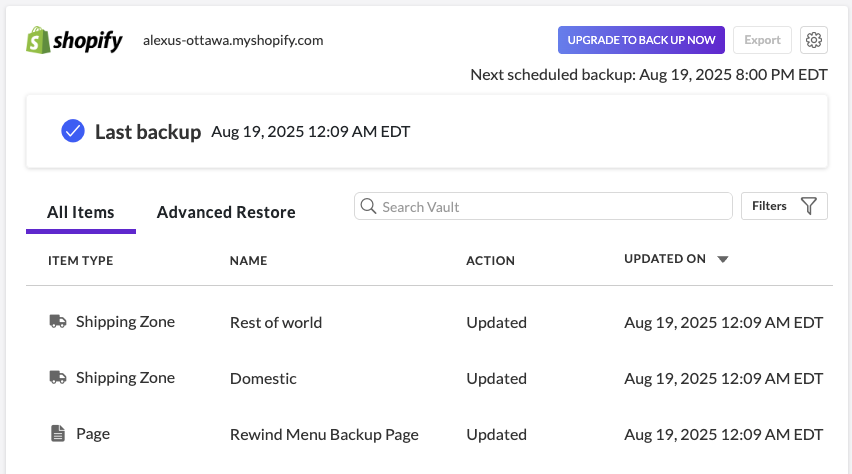
Task: Open the Advanced Restore tab
Action: coord(226,212)
